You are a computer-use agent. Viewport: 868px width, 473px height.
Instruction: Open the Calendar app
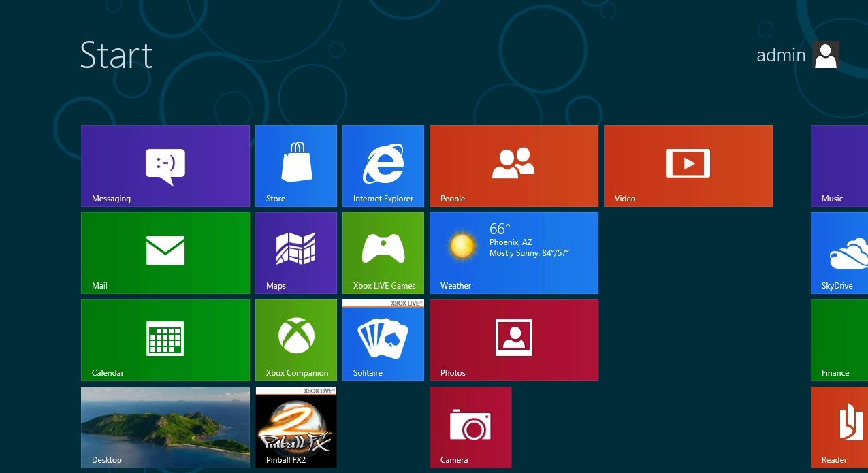165,340
